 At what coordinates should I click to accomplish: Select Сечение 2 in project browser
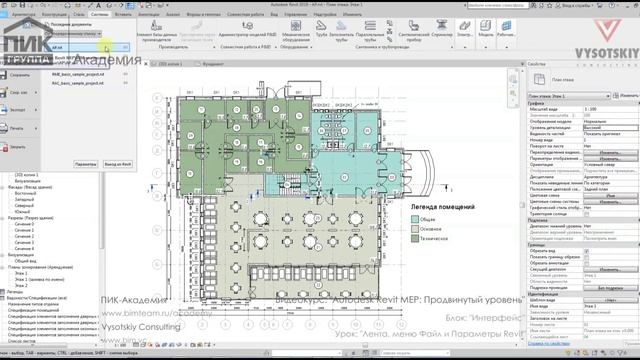[x=24, y=236]
